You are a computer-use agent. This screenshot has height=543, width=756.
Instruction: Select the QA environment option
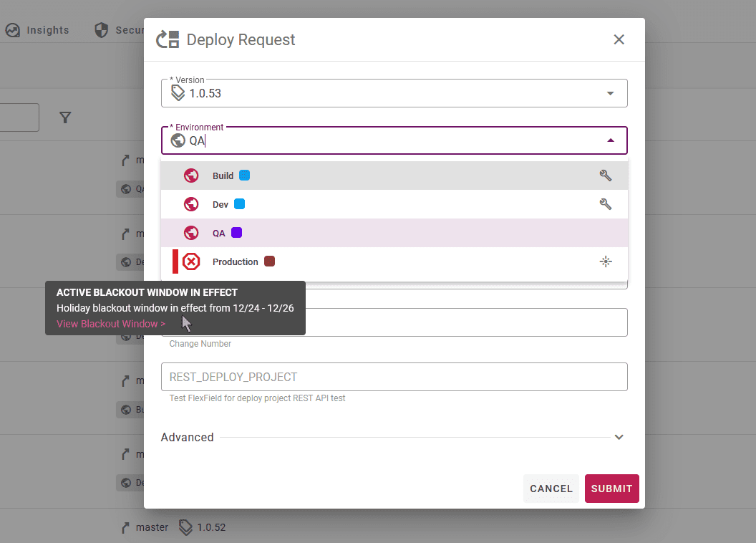394,233
